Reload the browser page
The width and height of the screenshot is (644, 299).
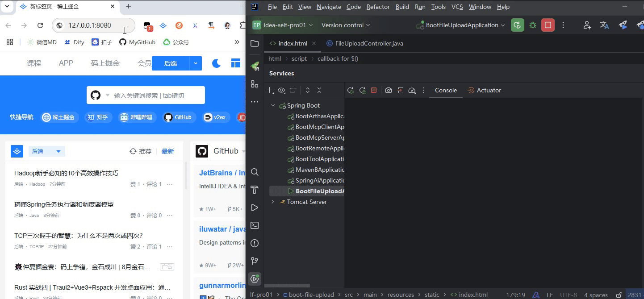[x=40, y=25]
